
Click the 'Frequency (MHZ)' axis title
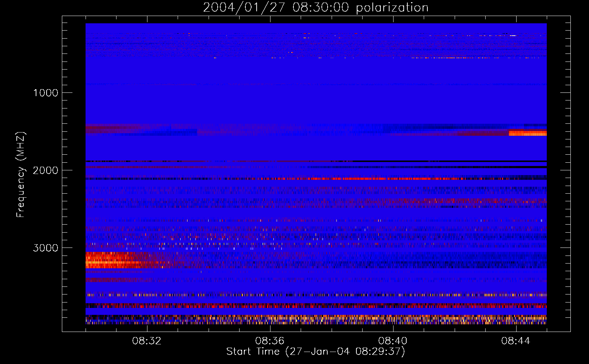[x=21, y=175]
